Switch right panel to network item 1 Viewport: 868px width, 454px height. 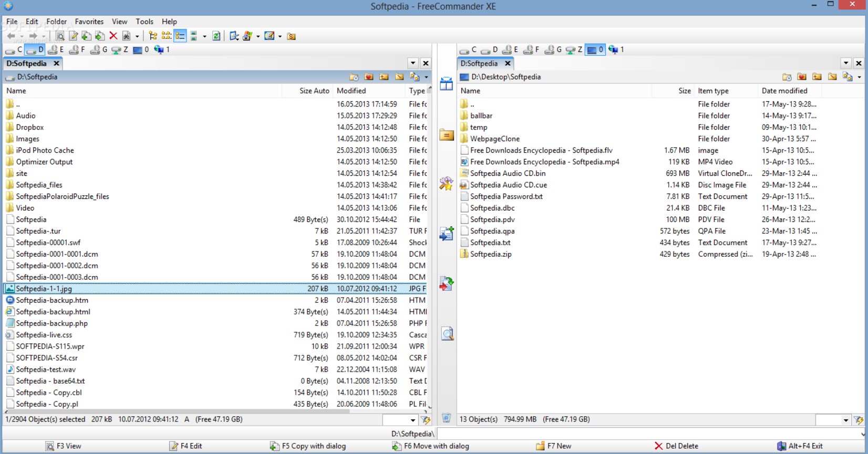[616, 50]
